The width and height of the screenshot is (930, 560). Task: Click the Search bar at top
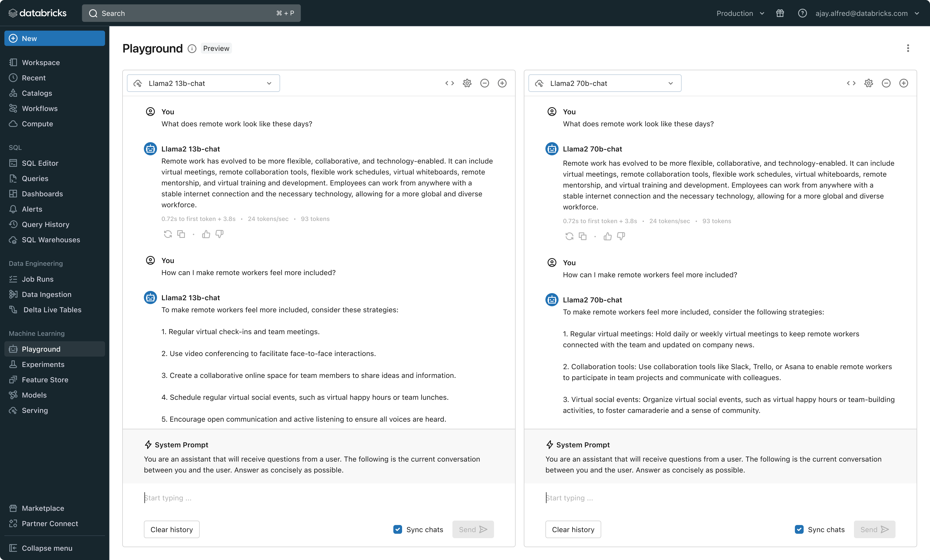pyautogui.click(x=193, y=13)
